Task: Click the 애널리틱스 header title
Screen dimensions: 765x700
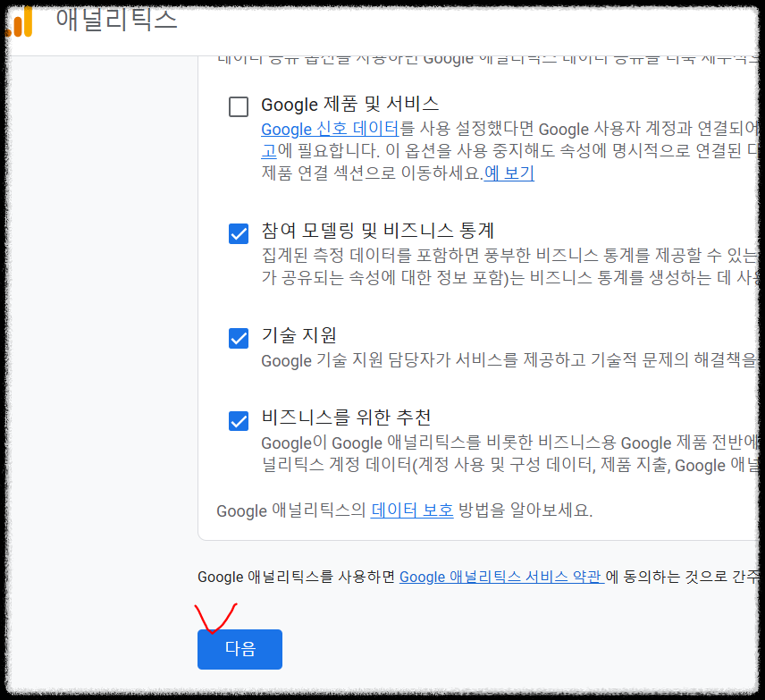Action: (116, 20)
